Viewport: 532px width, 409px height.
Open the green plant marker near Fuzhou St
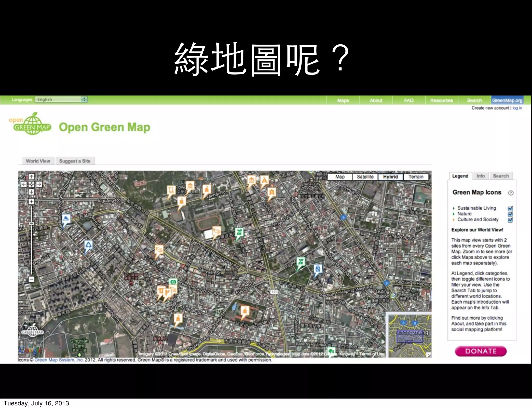click(301, 262)
